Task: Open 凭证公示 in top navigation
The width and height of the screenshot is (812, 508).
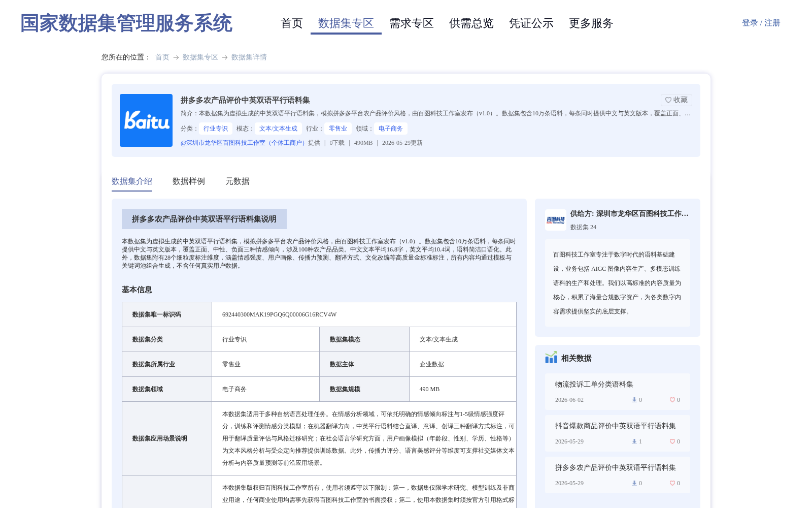Action: pyautogui.click(x=531, y=23)
